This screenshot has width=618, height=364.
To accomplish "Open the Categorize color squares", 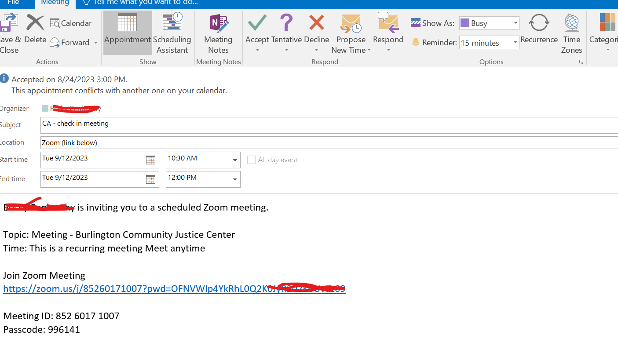I will (607, 22).
